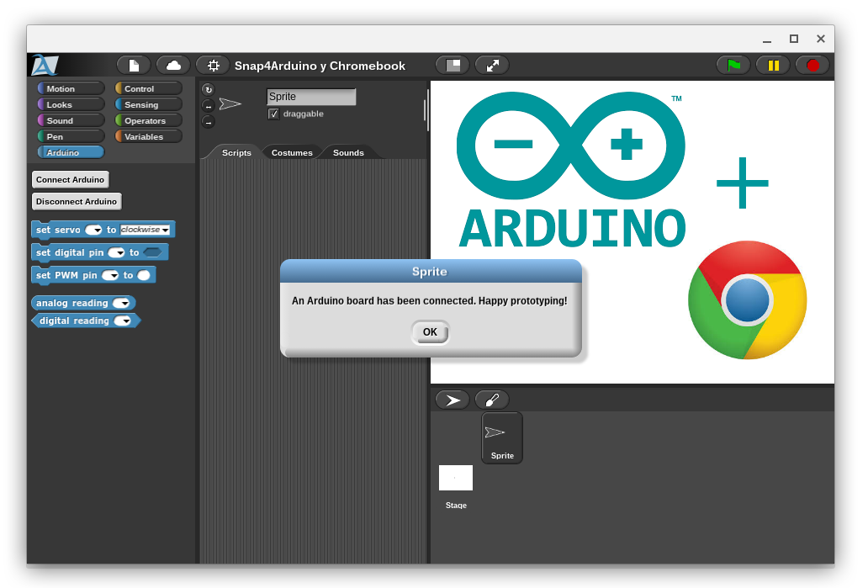Open the clockwise dropdown in set servo

coord(145,230)
